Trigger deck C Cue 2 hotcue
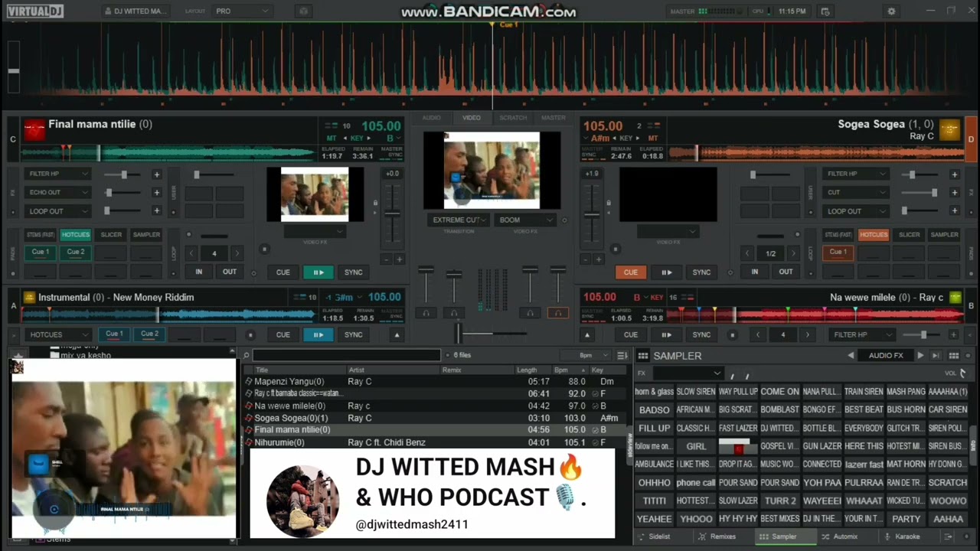This screenshot has height=551, width=980. [76, 252]
